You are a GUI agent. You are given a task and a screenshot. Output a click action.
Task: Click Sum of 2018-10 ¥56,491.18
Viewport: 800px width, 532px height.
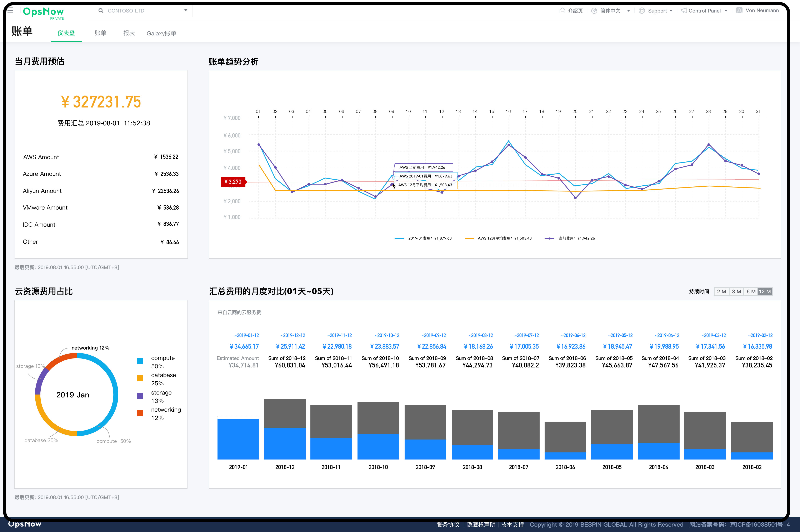380,362
